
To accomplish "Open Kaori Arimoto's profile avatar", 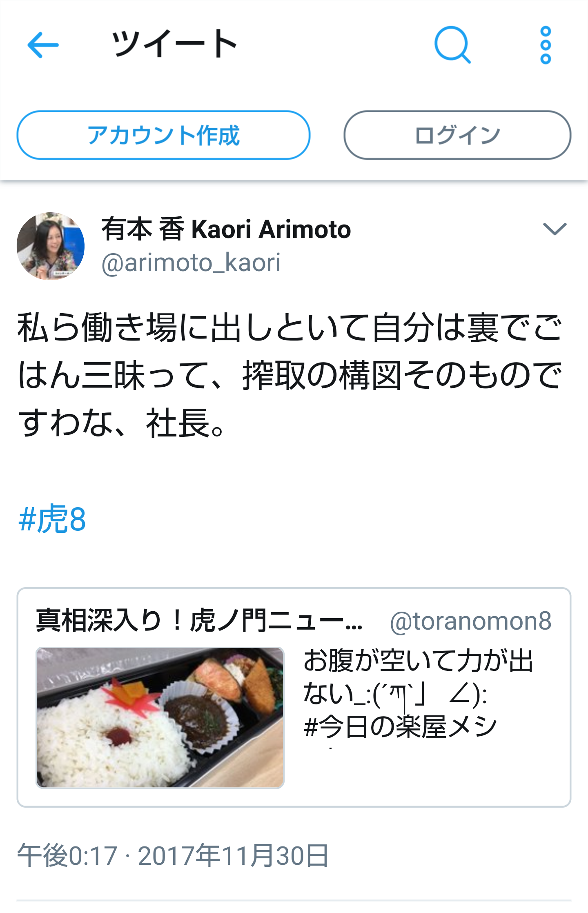I will [51, 246].
